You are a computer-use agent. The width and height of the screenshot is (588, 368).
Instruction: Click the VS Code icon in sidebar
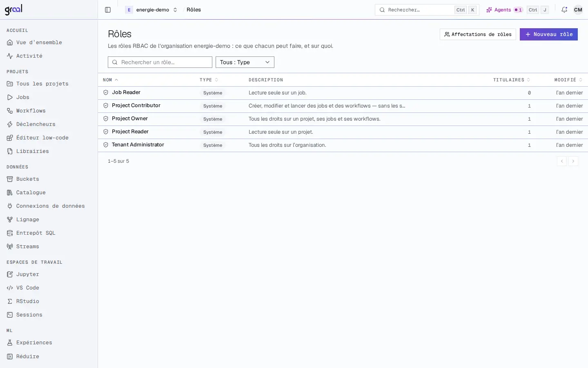pos(10,288)
